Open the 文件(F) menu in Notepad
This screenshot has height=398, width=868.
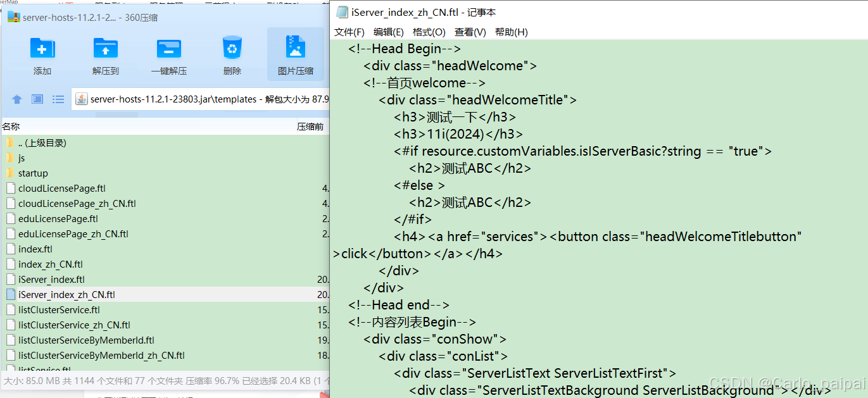pyautogui.click(x=349, y=32)
